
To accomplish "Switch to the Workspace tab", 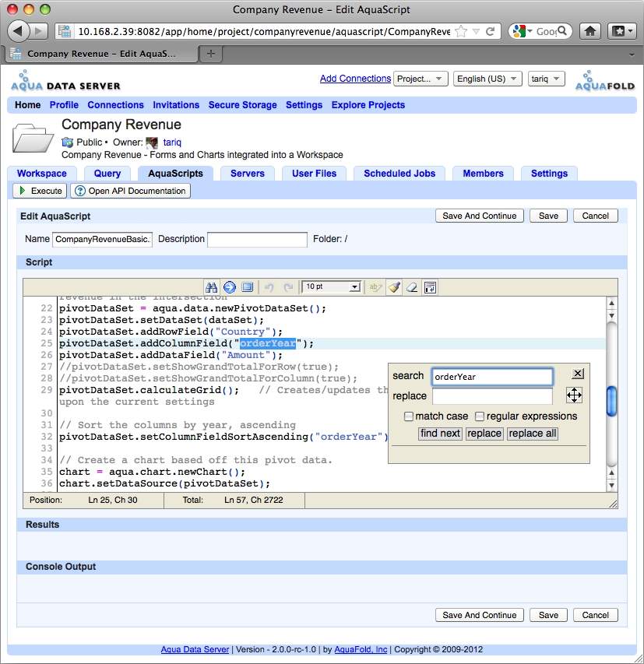I will pos(42,174).
